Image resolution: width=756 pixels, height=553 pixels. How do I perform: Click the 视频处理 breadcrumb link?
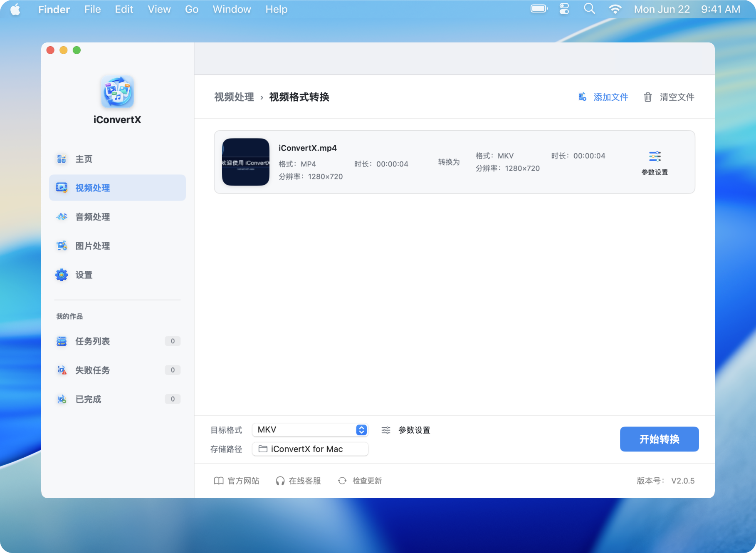click(x=234, y=97)
